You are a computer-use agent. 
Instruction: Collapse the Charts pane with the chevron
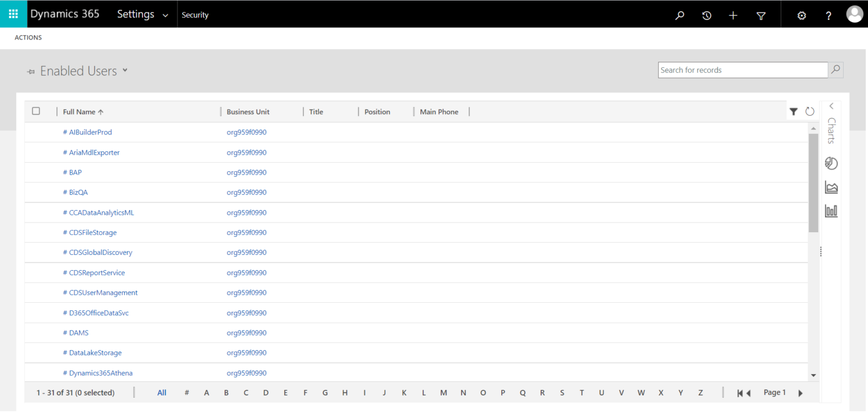click(x=831, y=106)
